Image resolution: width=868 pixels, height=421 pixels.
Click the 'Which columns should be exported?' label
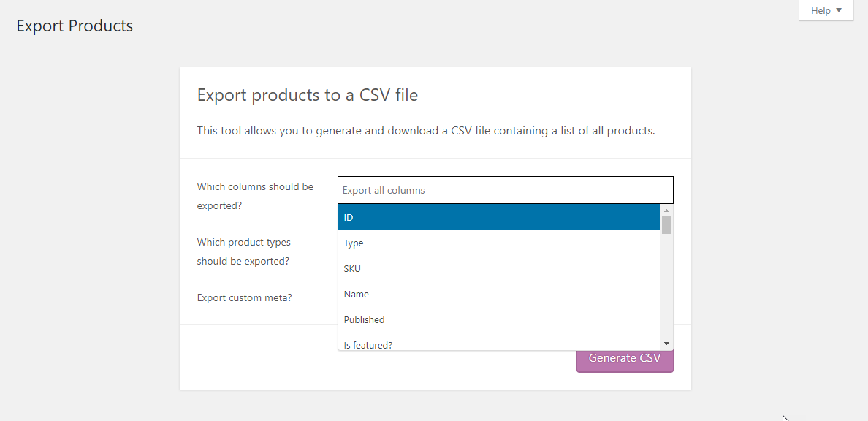[255, 196]
